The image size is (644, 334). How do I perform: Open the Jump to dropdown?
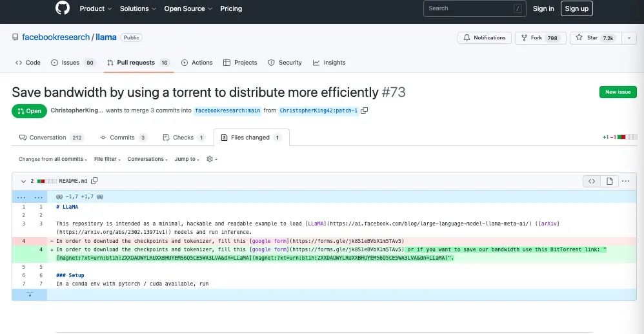click(x=188, y=159)
